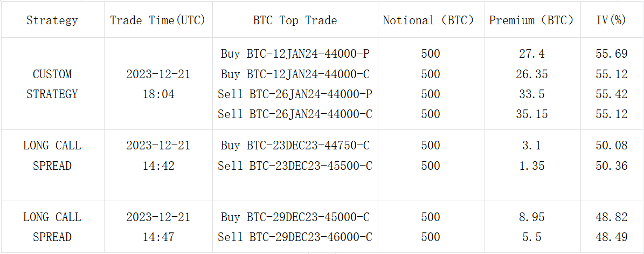644x254 pixels.
Task: Click the Sell BTC-29DEC23-46000-C trade
Action: pos(295,237)
